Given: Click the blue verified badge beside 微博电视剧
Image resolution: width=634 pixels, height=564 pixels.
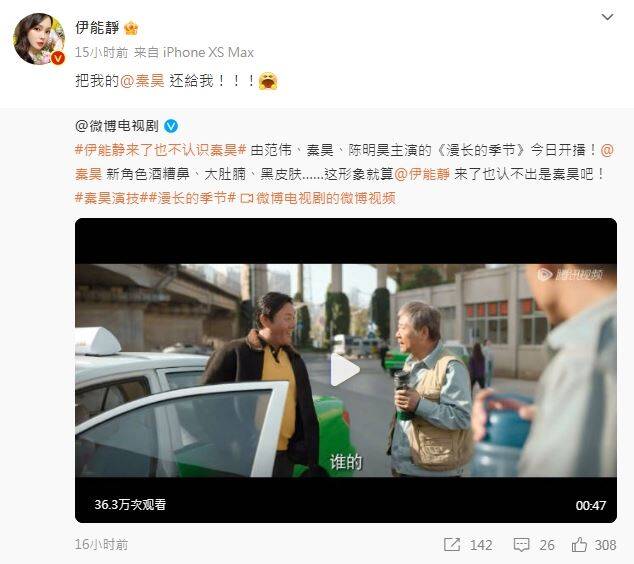Looking at the screenshot, I should click(x=171, y=127).
